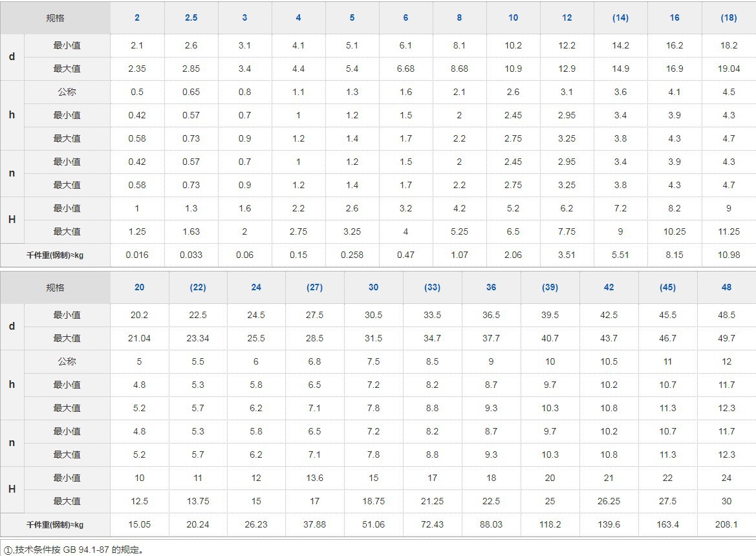This screenshot has width=756, height=556.
Task: Click the blue 2.5 size header link
Action: (191, 17)
